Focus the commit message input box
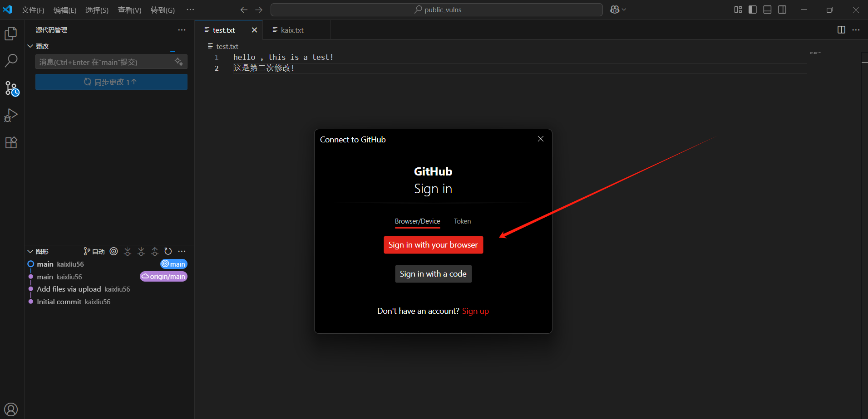Screen dimensions: 868x419 [x=111, y=62]
